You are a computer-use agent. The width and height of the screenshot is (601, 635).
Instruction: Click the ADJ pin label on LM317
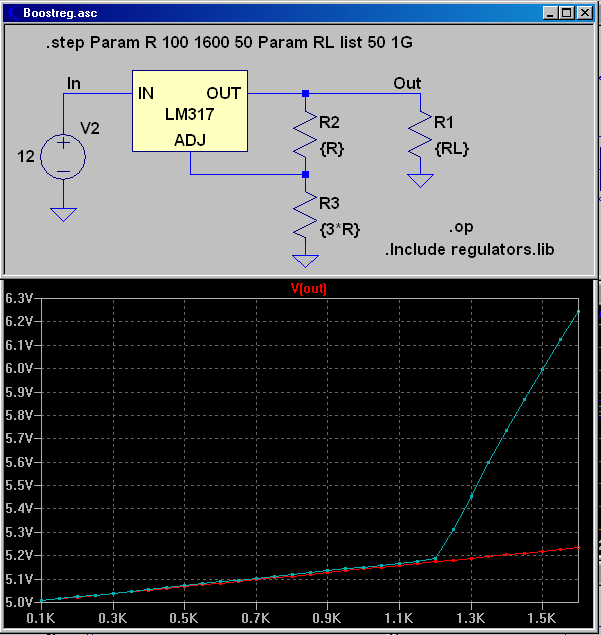pos(190,140)
